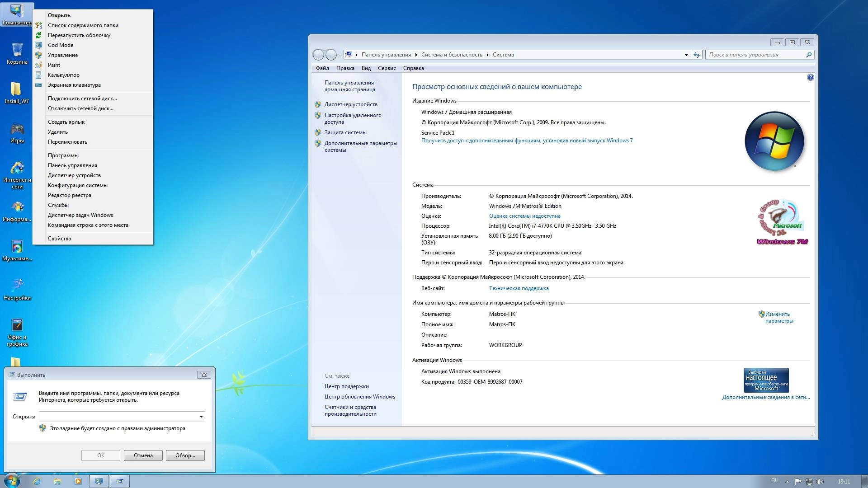Click the refresh button beside address bar
Image resolution: width=868 pixels, height=488 pixels.
tap(697, 55)
